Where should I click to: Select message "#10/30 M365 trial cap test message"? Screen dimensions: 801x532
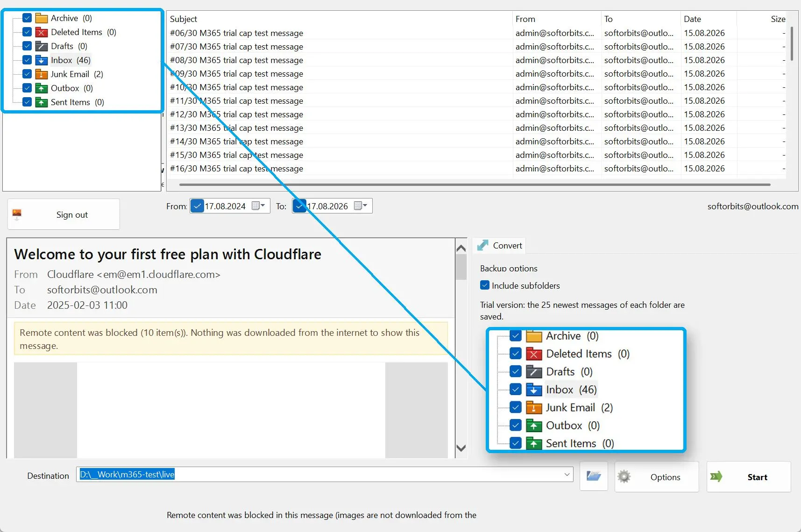tap(476, 87)
